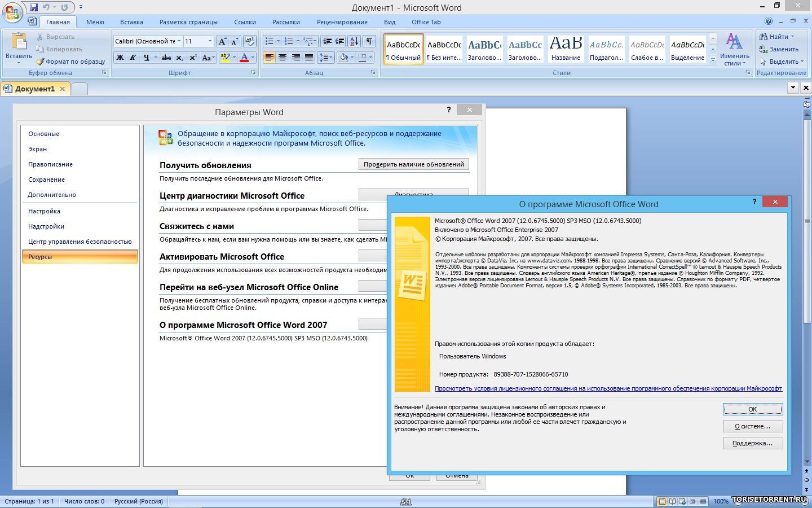Open shading paint bucket color
Viewport: 812px width, 508px height.
(x=343, y=58)
